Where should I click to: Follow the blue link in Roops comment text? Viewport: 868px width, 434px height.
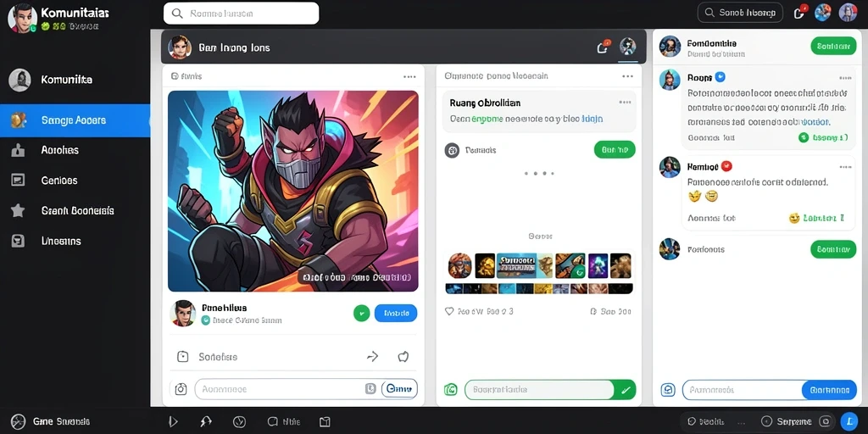[816, 121]
